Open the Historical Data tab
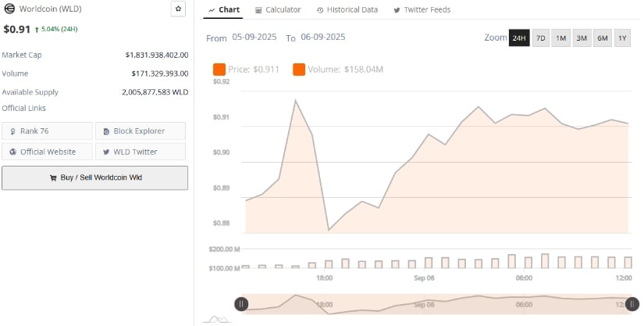The image size is (644, 326). click(x=347, y=10)
